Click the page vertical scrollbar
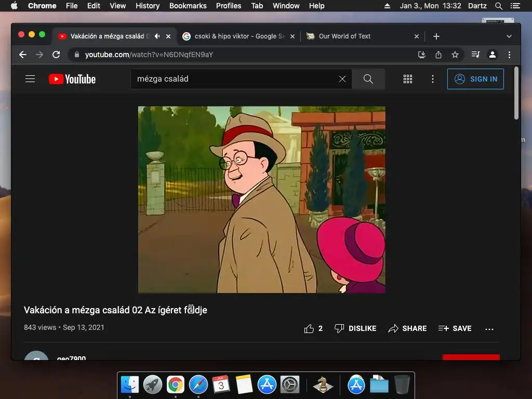The height and width of the screenshot is (399, 532). (516, 93)
